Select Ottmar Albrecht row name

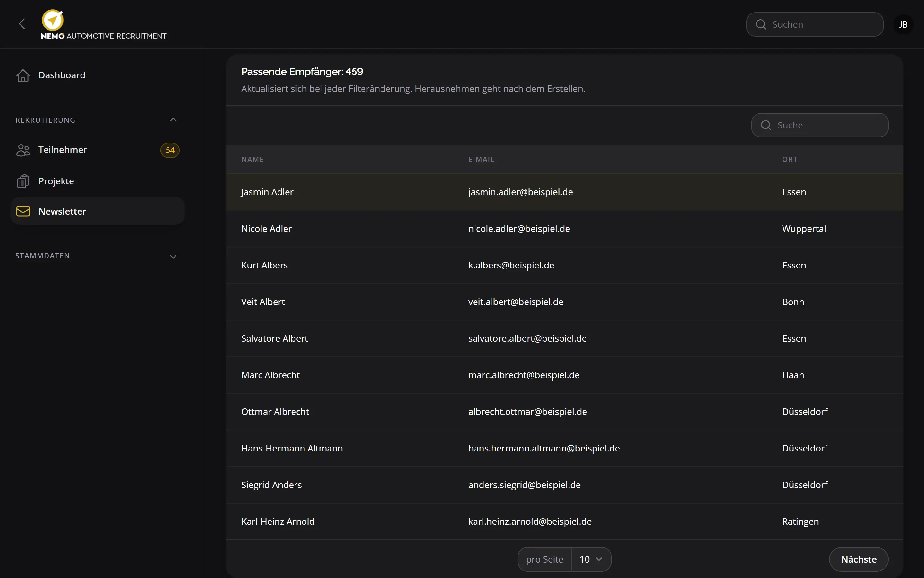tap(275, 412)
